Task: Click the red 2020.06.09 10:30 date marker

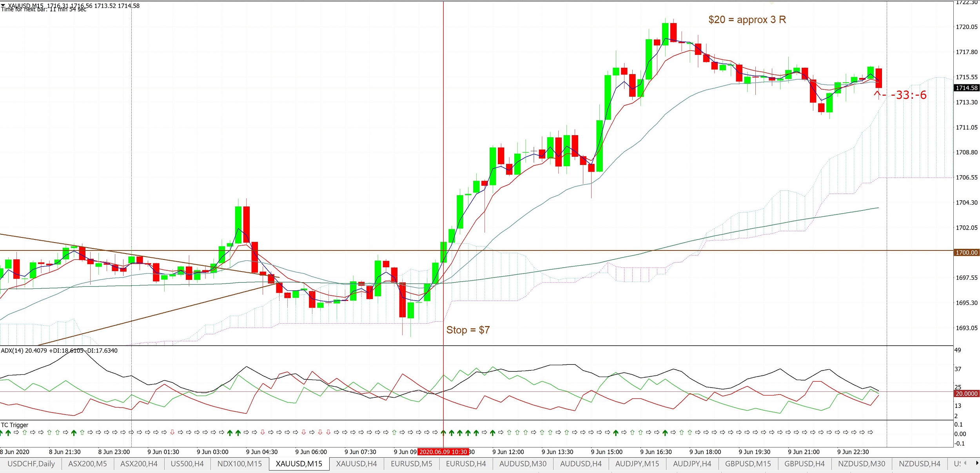Action: click(443, 452)
